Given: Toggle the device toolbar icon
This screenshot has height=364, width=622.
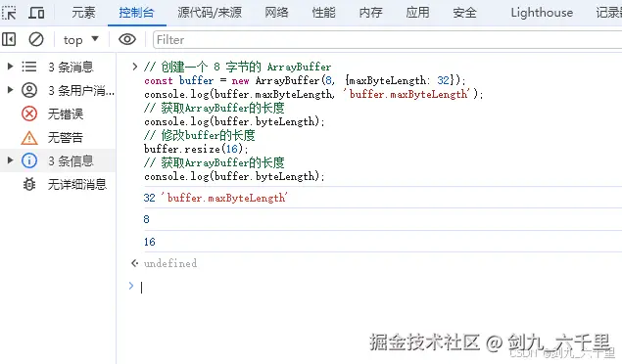Looking at the screenshot, I should coord(36,13).
